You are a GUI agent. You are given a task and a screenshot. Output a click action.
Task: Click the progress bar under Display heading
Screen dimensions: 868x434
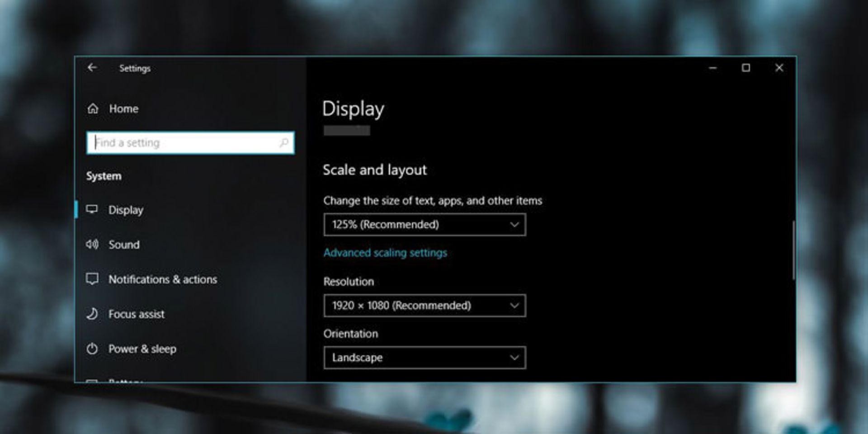point(346,131)
